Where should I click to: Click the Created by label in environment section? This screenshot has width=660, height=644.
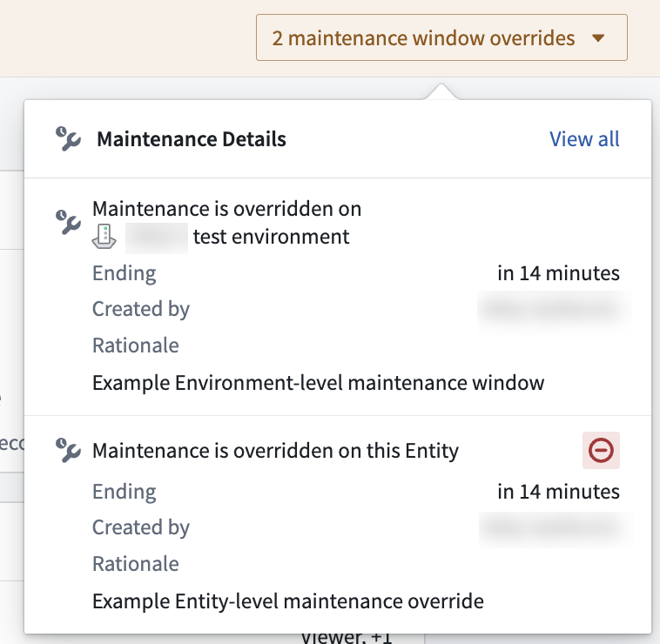141,309
